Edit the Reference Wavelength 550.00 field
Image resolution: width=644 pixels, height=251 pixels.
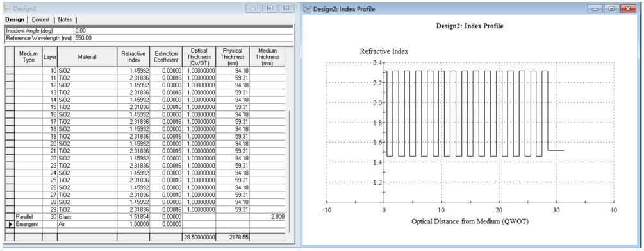coord(184,38)
